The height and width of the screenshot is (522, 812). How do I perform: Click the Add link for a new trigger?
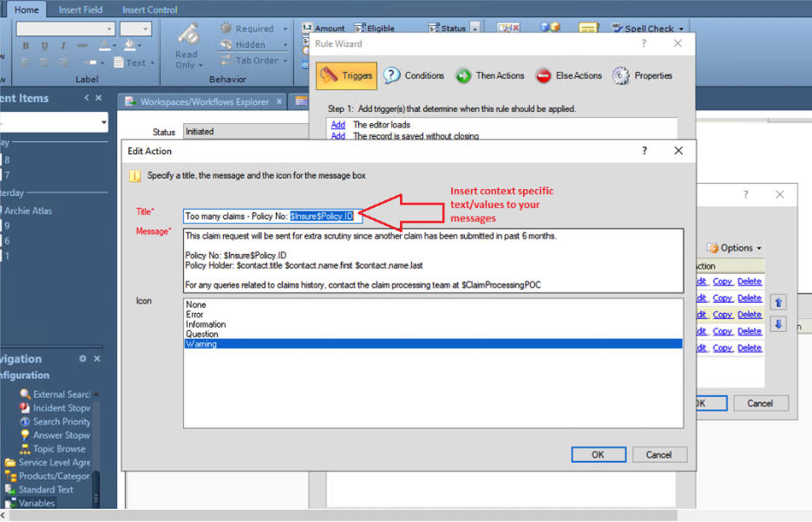[338, 125]
